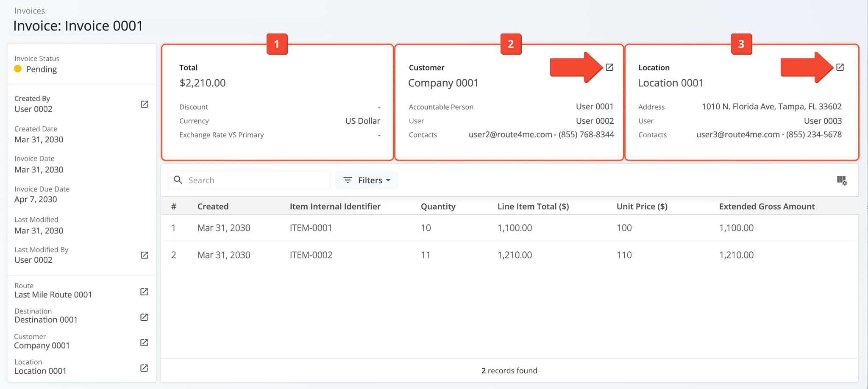Open Destination 0001 external link icon

coord(144,317)
